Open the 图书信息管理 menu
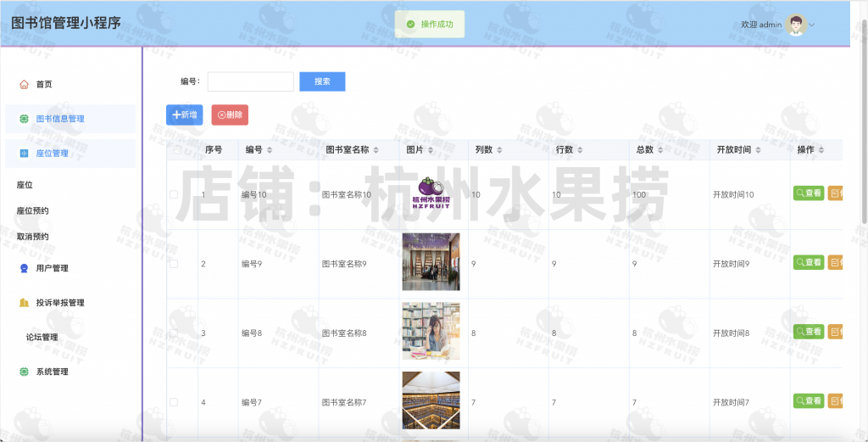The width and height of the screenshot is (868, 442). pos(70,119)
